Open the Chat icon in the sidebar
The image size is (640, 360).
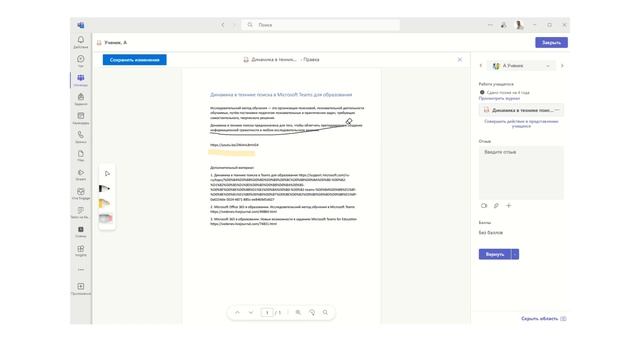pos(81,60)
